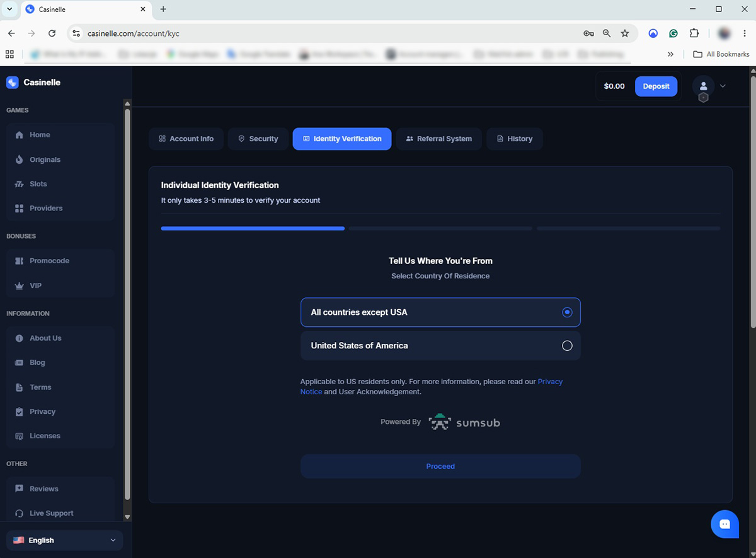Open About Us info page
This screenshot has width=756, height=558.
60,338
